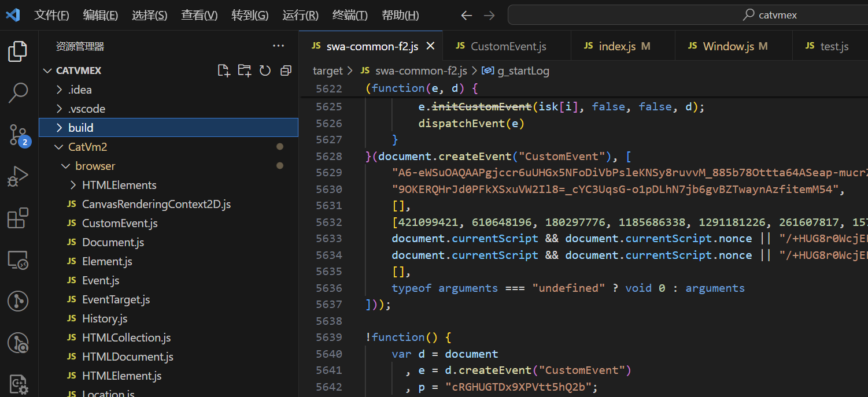Close the swa-common-f2.js tab
The height and width of the screenshot is (397, 868).
point(430,46)
